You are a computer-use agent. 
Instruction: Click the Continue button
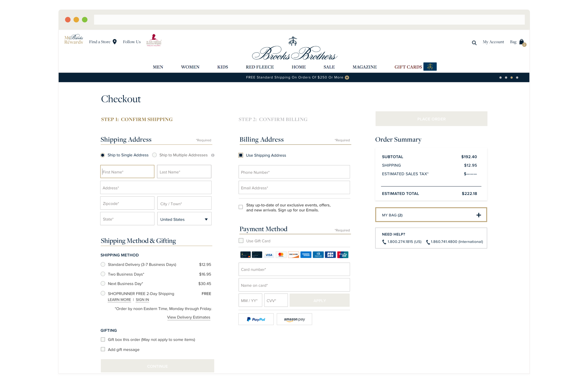click(x=157, y=366)
